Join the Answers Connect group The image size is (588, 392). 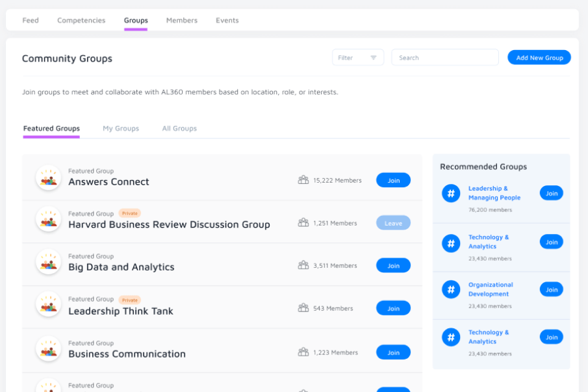pyautogui.click(x=393, y=180)
